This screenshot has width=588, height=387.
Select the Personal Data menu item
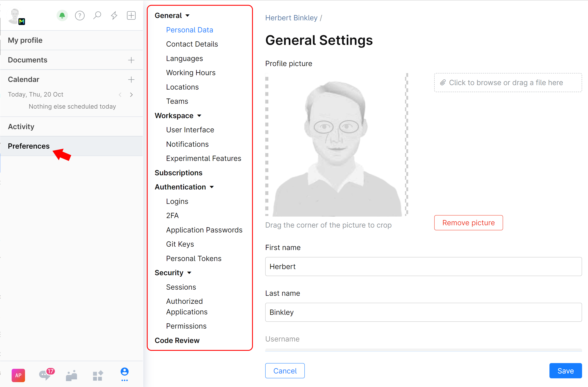tap(189, 30)
